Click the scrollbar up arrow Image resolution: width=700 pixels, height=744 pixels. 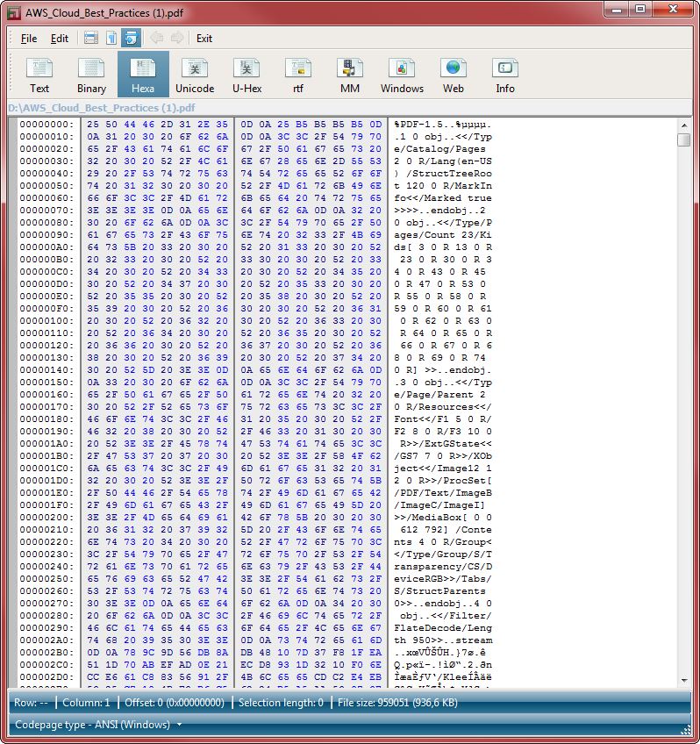(x=684, y=125)
